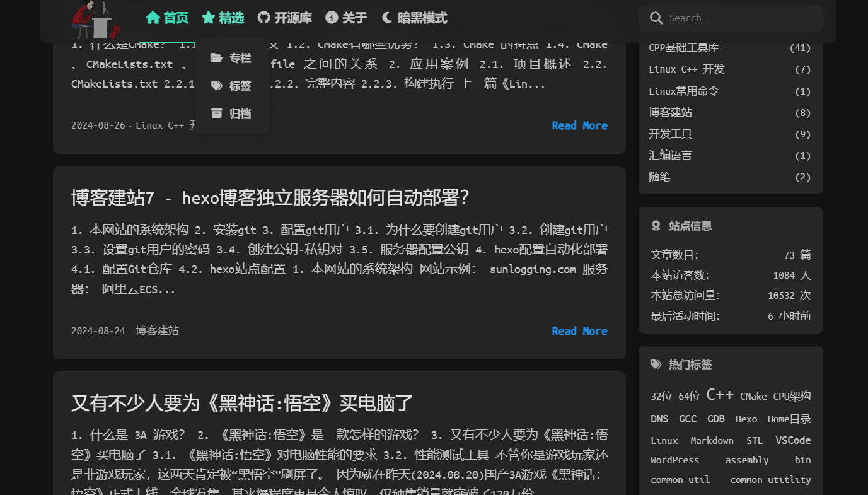
Task: Click the star icon beside 精选
Action: coord(209,18)
